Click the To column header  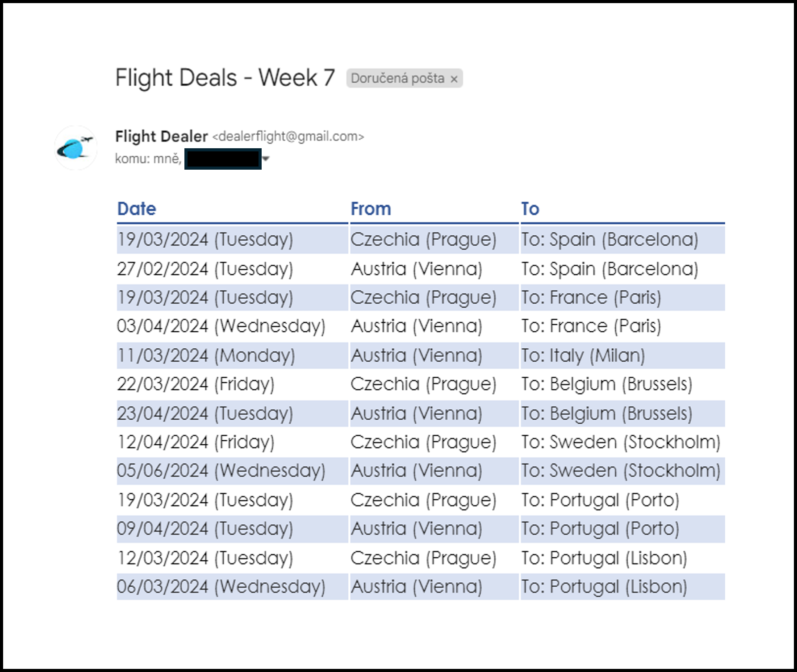pyautogui.click(x=530, y=209)
